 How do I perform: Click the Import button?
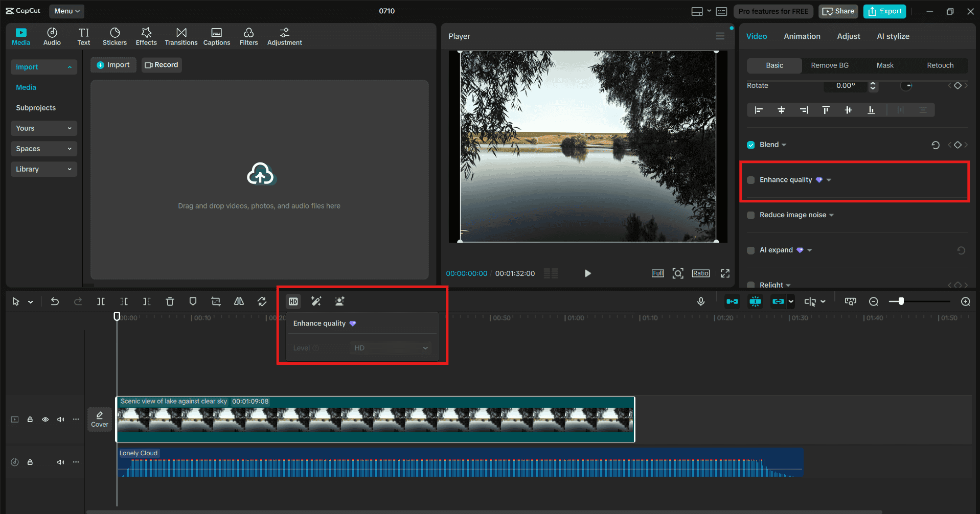113,65
